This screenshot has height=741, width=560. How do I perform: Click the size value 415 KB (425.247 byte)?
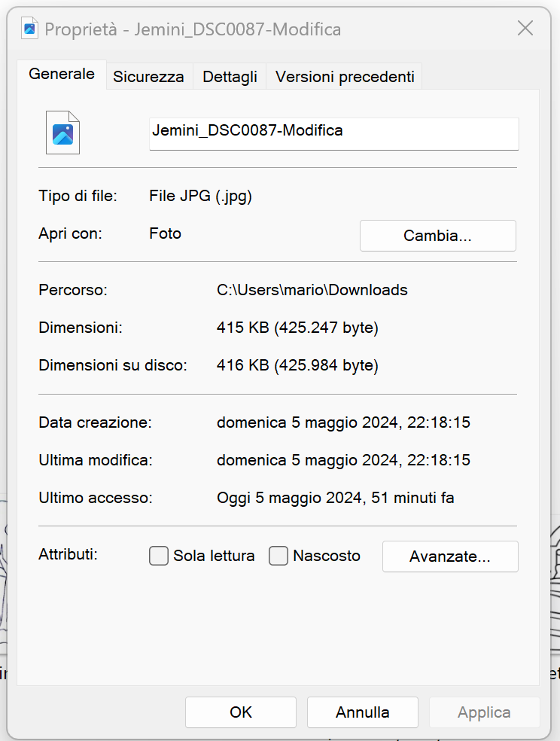[x=297, y=328]
